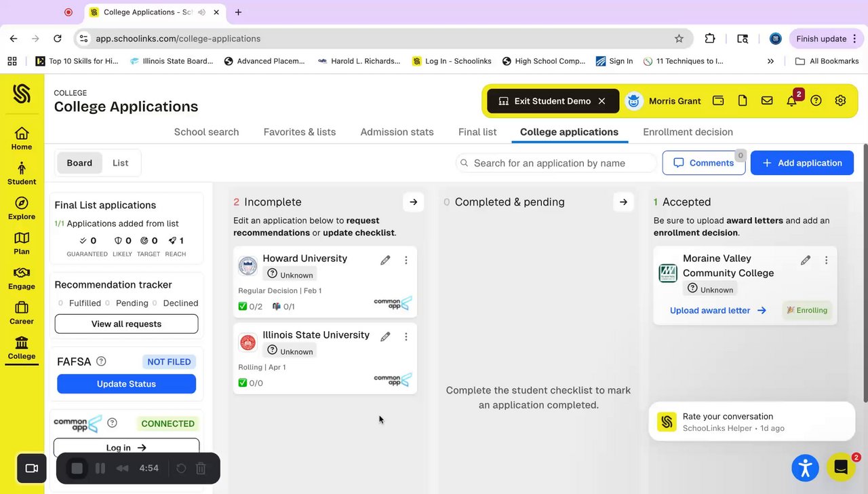868x494 pixels.
Task: Open Illinois State University more options menu
Action: click(406, 337)
